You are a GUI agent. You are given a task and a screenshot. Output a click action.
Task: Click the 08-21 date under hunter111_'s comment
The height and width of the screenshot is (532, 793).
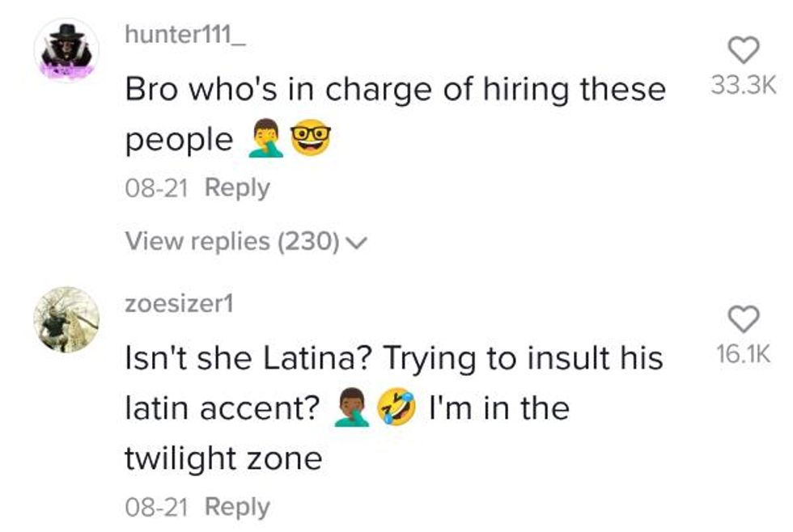click(157, 188)
